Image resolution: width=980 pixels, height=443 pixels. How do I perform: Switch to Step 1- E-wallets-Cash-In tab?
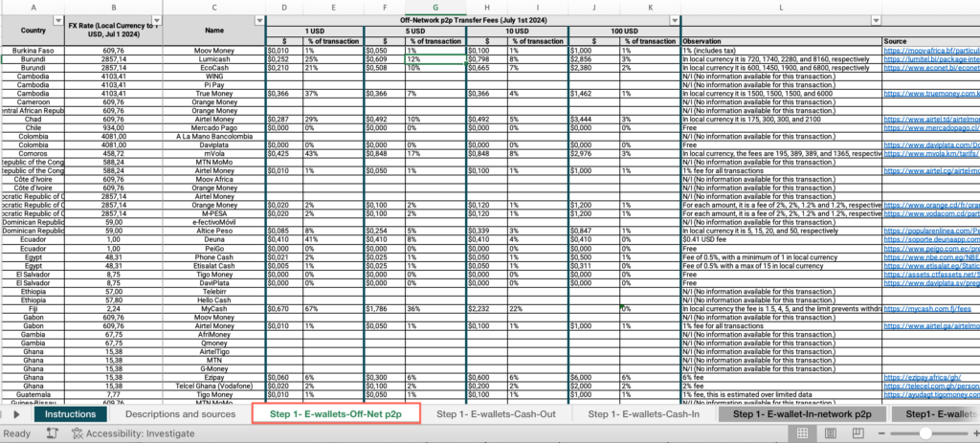point(644,413)
